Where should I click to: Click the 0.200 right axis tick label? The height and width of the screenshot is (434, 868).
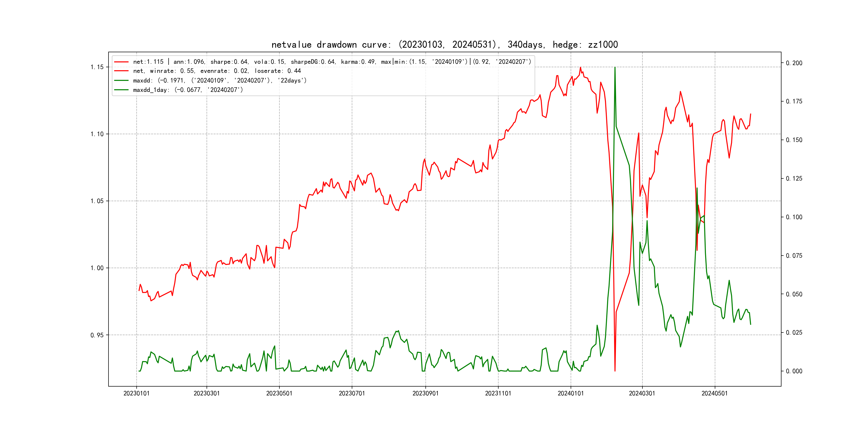point(794,63)
